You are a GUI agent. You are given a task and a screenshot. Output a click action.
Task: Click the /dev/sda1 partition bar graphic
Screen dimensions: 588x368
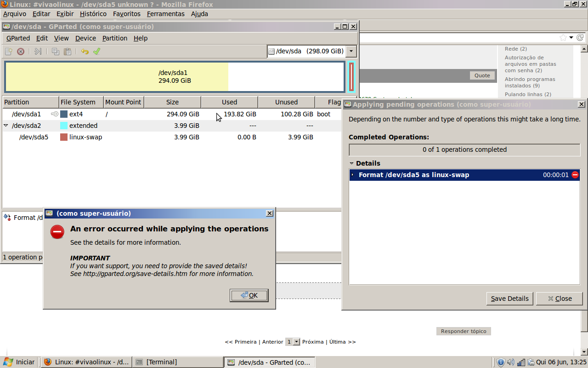pos(175,77)
